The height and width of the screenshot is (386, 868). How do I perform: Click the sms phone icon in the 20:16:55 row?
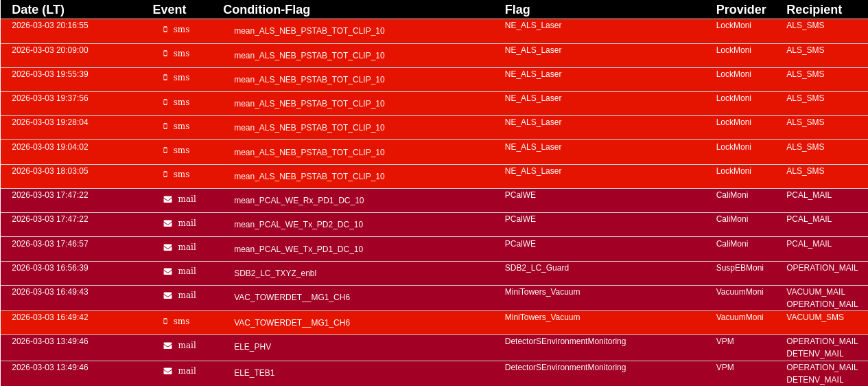pos(165,30)
